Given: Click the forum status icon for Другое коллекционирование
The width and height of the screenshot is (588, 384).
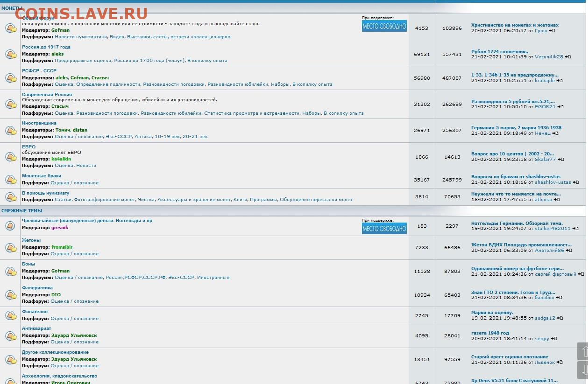Looking at the screenshot, I should 10,359.
